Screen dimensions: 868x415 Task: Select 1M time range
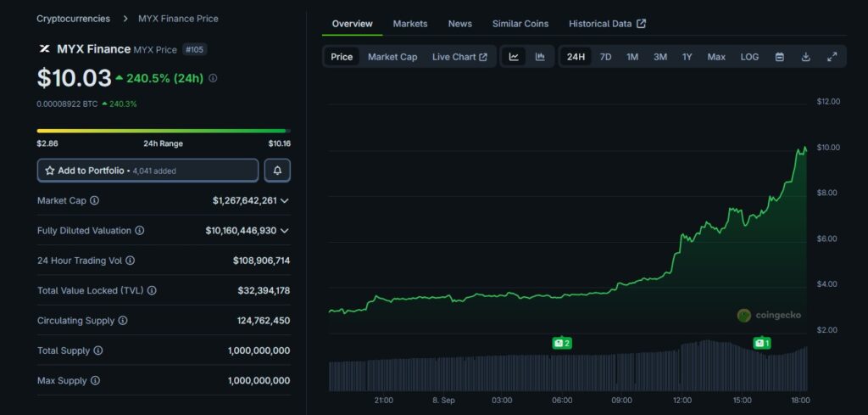(632, 57)
